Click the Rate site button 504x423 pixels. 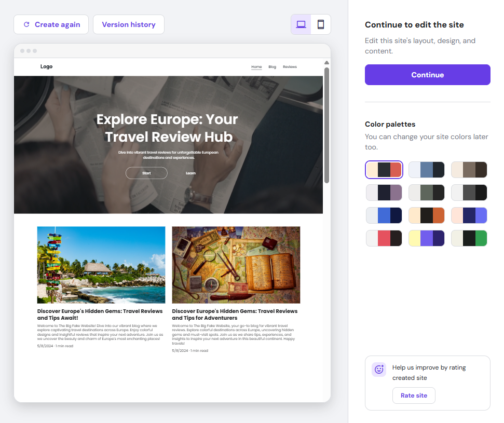click(414, 395)
